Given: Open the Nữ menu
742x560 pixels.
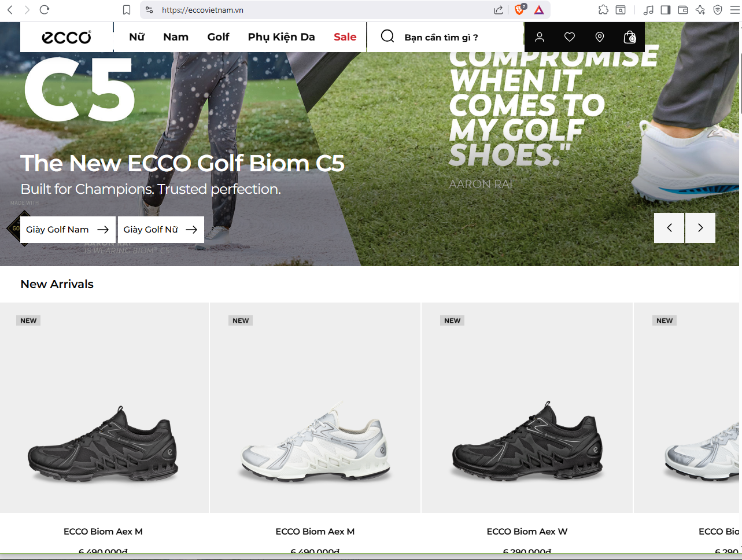Looking at the screenshot, I should (x=136, y=37).
